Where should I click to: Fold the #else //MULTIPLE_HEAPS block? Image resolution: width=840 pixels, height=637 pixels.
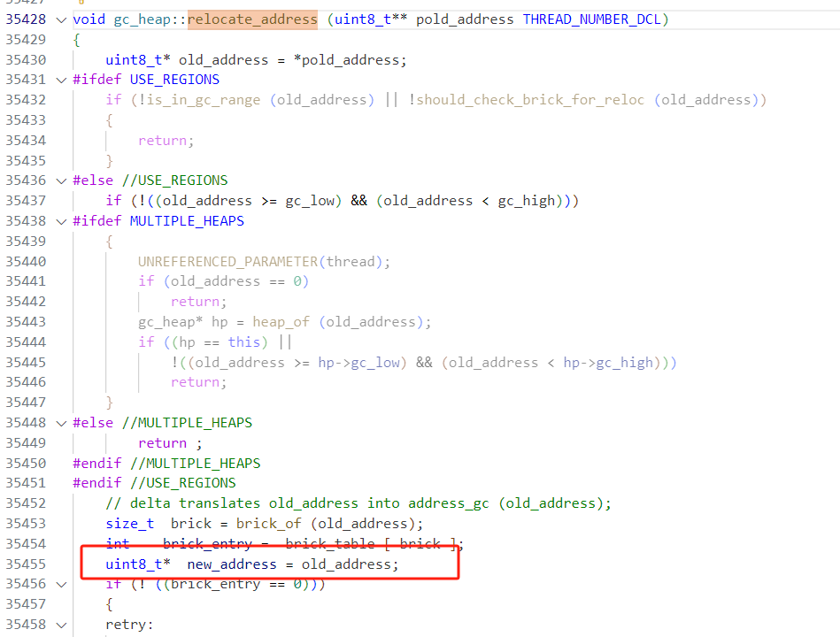pyautogui.click(x=59, y=422)
